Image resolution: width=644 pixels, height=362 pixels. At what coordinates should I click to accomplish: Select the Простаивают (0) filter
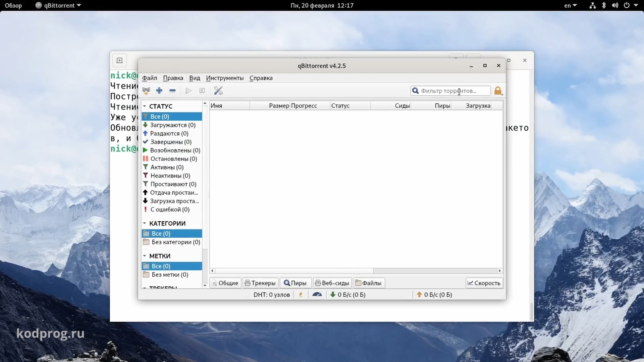172,184
